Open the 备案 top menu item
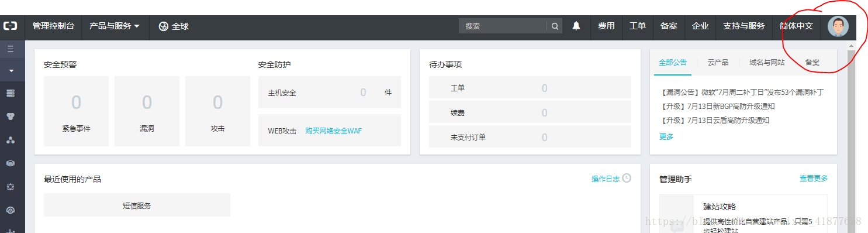 (669, 26)
